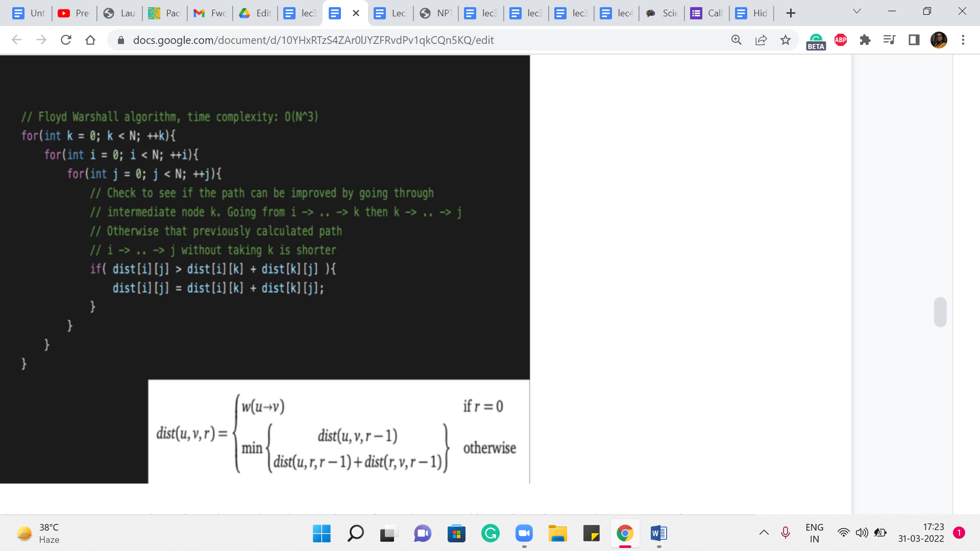Share this page via the share icon

point(761,40)
